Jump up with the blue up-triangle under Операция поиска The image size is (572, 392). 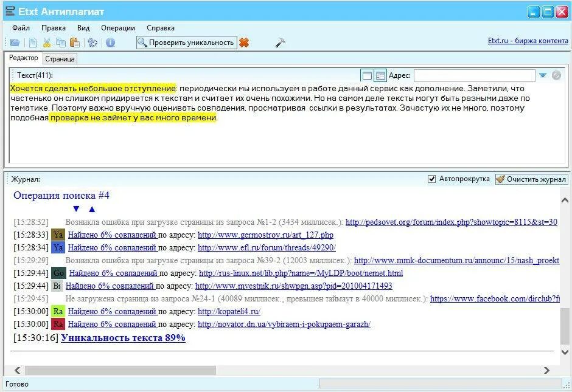pos(92,208)
